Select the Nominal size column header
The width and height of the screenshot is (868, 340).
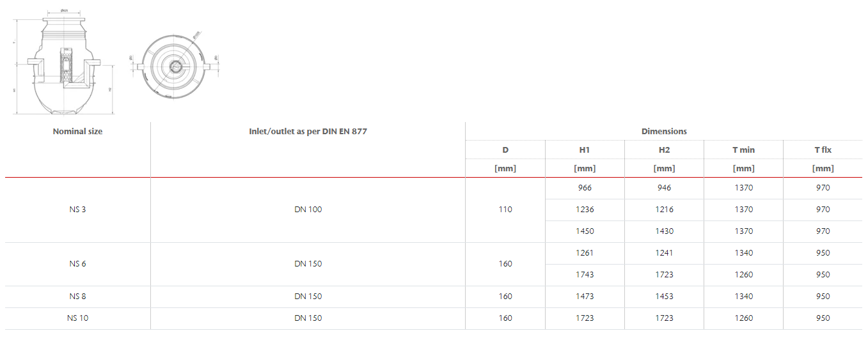(x=77, y=131)
